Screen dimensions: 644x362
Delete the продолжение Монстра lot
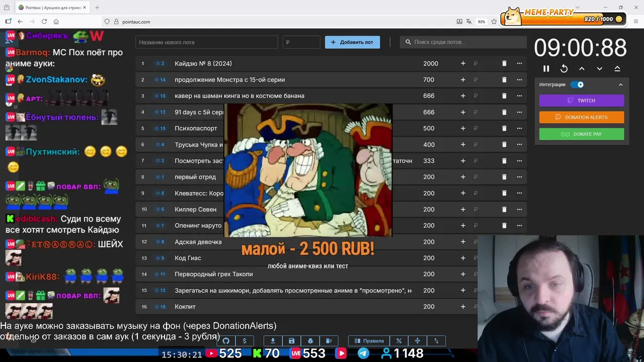[x=504, y=79]
